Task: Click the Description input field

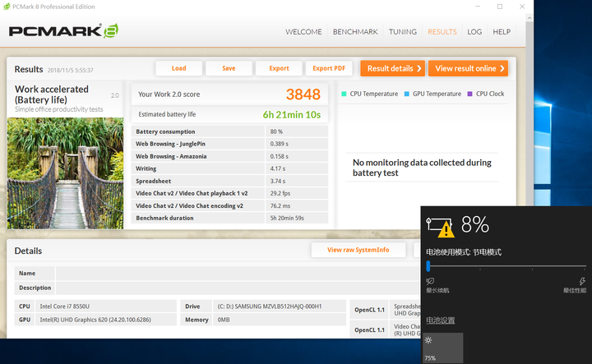Action: click(x=238, y=288)
